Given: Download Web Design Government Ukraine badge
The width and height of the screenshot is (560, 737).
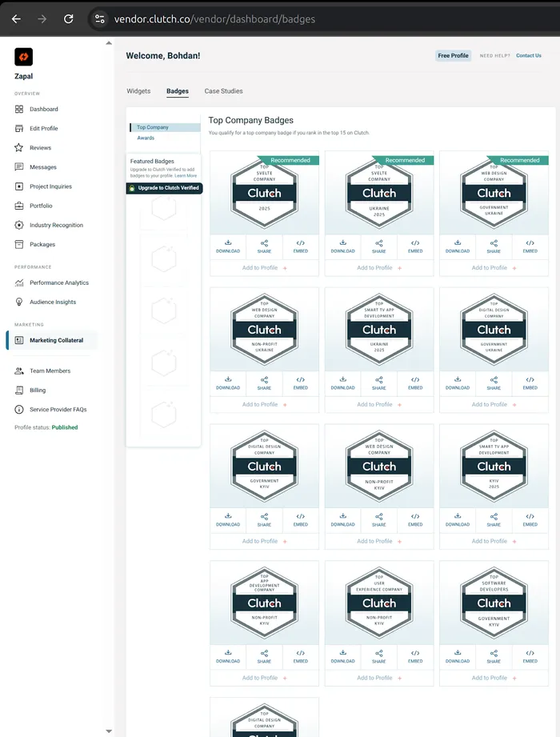Looking at the screenshot, I should click(x=458, y=246).
